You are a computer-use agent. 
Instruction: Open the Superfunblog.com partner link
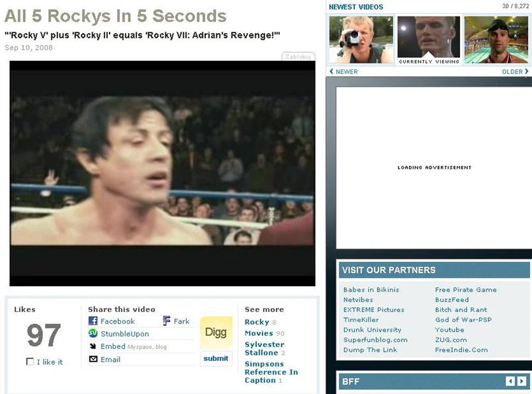375,340
